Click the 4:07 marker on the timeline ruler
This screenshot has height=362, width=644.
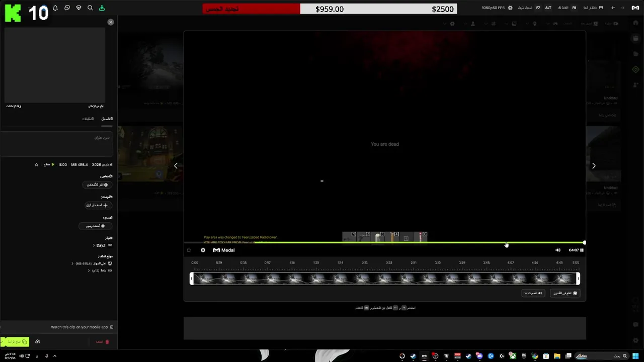click(x=511, y=262)
